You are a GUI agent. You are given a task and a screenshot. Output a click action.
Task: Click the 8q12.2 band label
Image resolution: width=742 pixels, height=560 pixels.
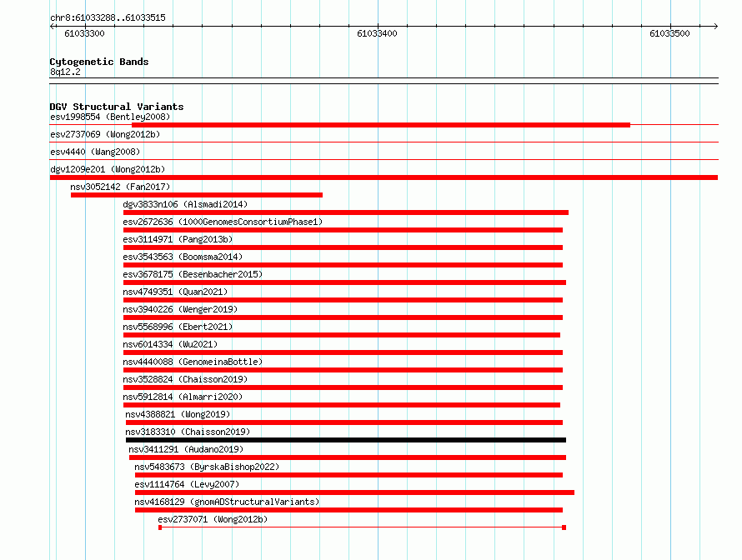tap(65, 72)
